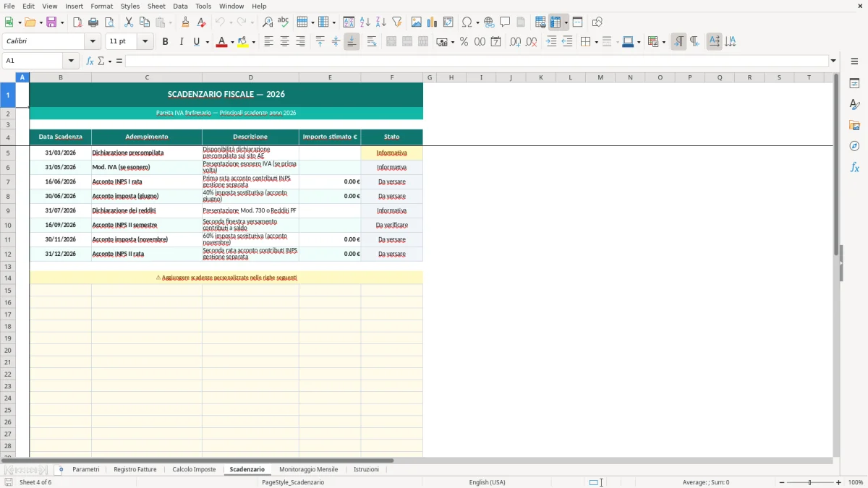This screenshot has height=488, width=868.
Task: Toggle Underline formatting
Action: [196, 42]
